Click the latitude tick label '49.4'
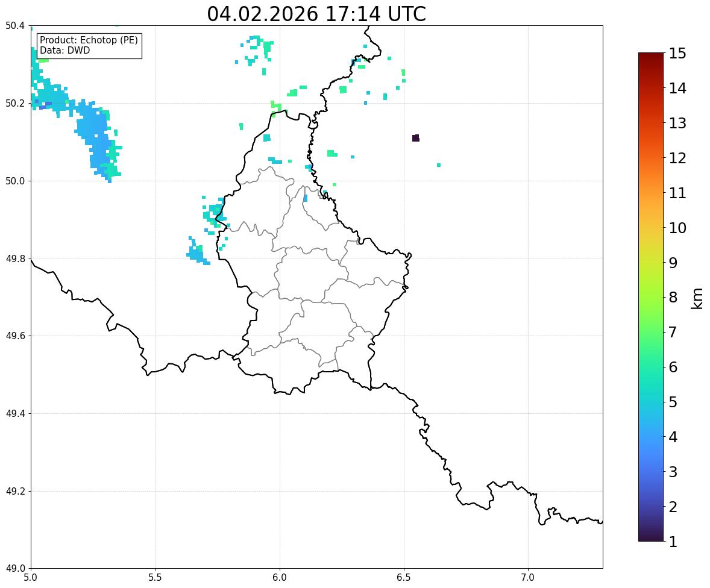This screenshot has height=588, width=710. point(14,414)
